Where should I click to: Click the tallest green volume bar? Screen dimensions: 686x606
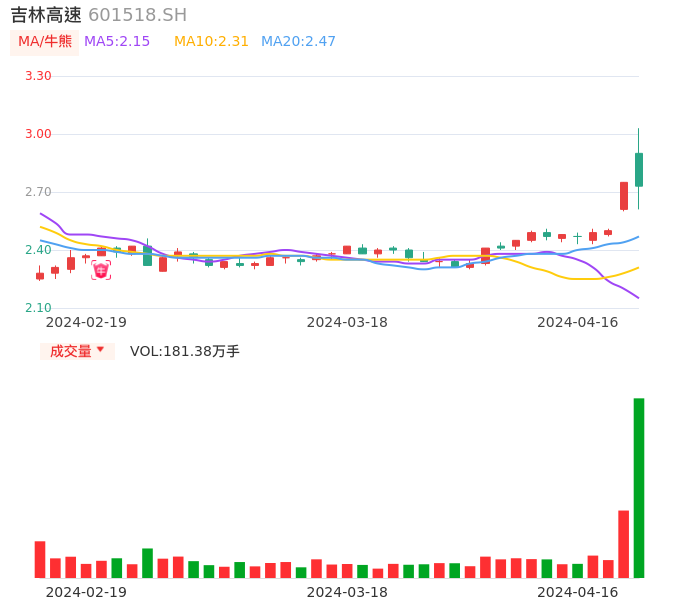click(639, 488)
